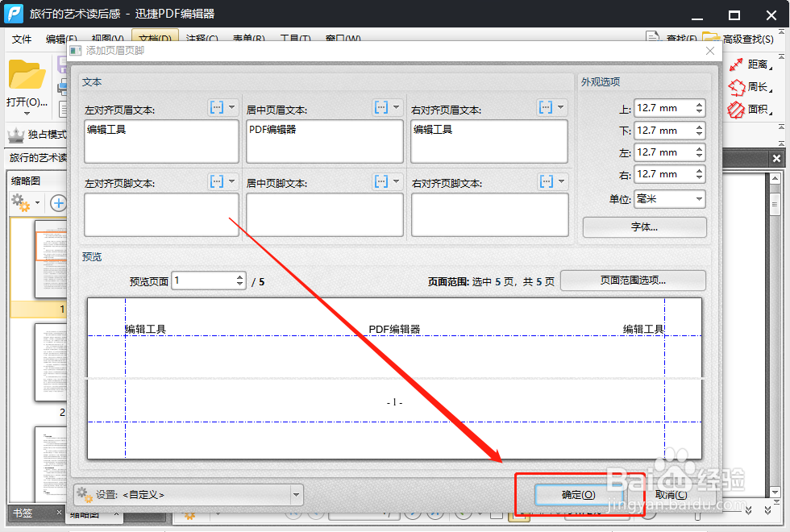790x532 pixels.
Task: Click the document vertical scrollbar up arrow
Action: point(775,179)
